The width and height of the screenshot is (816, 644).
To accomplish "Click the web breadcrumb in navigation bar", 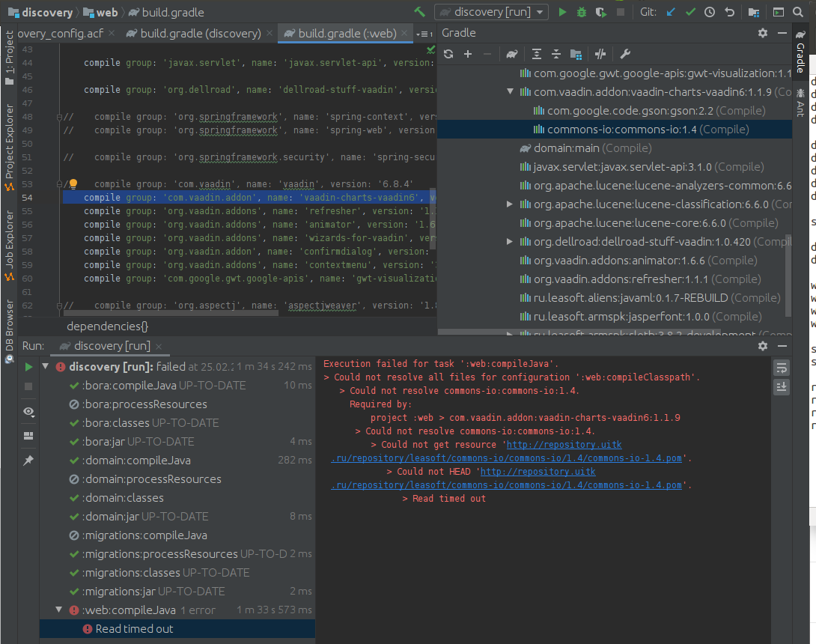I will [x=101, y=12].
